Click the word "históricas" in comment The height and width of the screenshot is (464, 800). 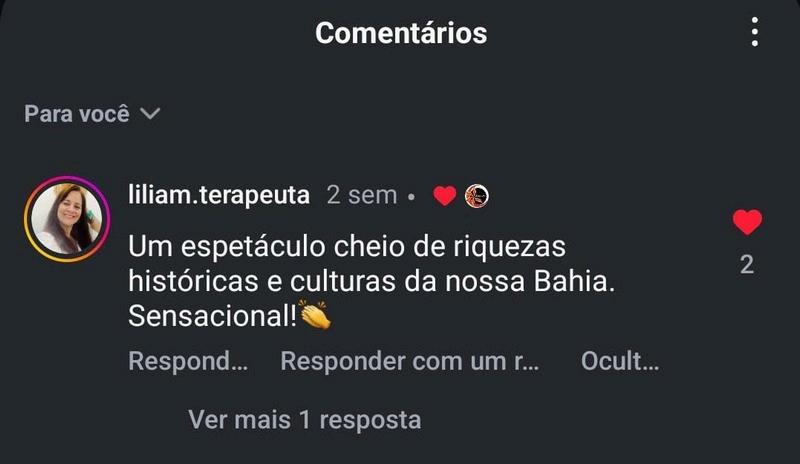pos(193,281)
